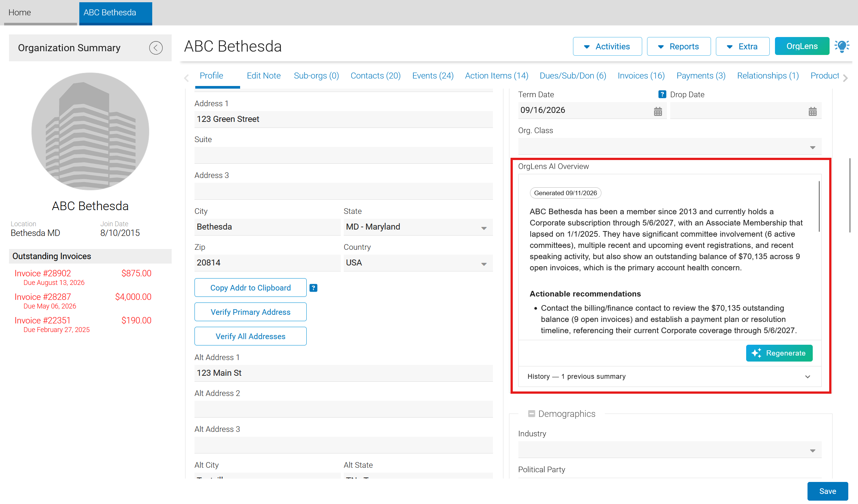Collapse the Demographics section icon
Screen dimensions: 858x504
pos(531,414)
